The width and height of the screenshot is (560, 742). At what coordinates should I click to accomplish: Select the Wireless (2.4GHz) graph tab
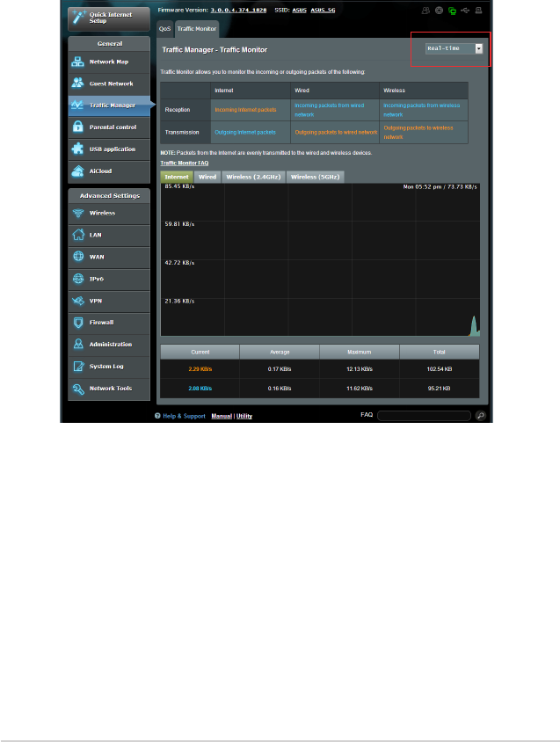pos(253,177)
